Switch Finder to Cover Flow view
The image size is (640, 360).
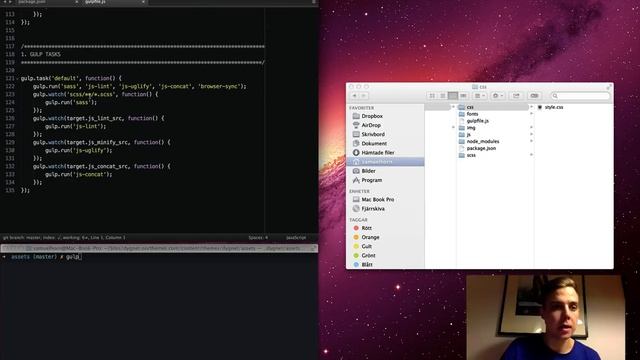click(463, 96)
